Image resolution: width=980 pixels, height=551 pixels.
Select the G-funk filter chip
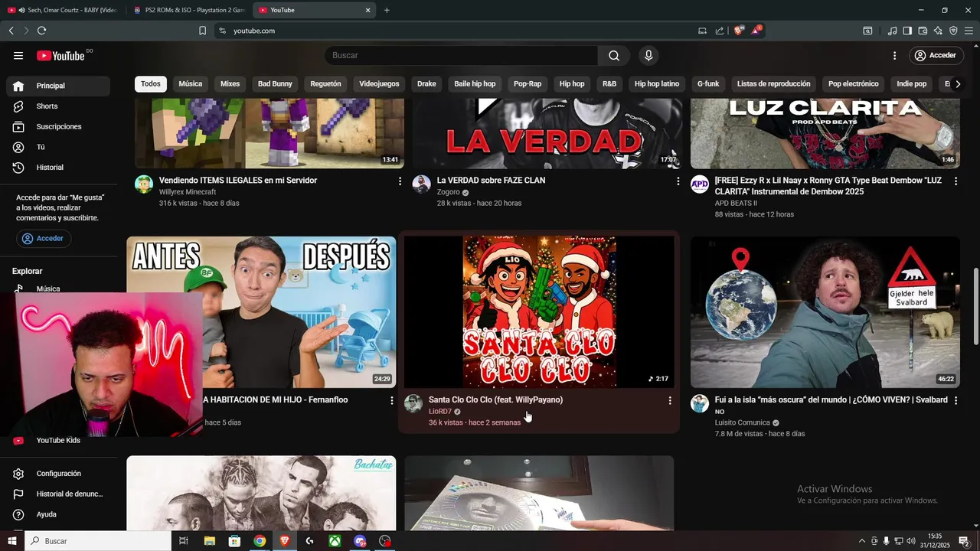(x=708, y=84)
